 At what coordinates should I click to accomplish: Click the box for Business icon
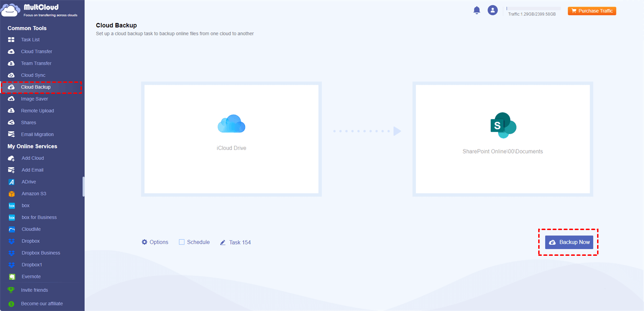coord(11,218)
